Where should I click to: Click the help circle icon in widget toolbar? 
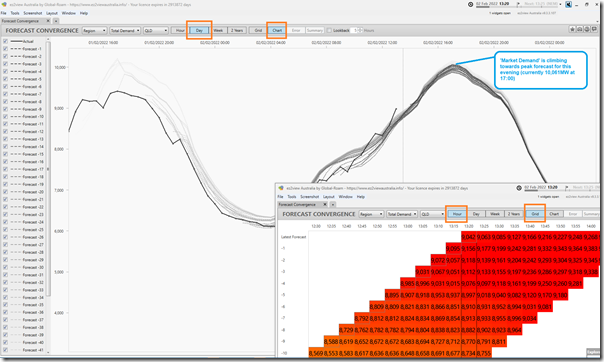click(x=587, y=29)
